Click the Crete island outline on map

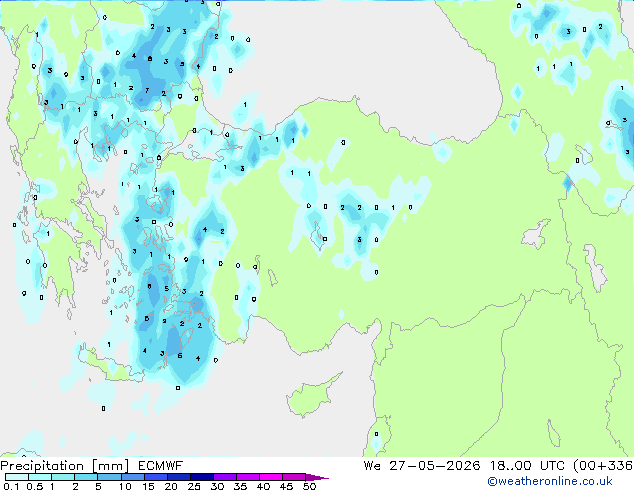tap(109, 365)
